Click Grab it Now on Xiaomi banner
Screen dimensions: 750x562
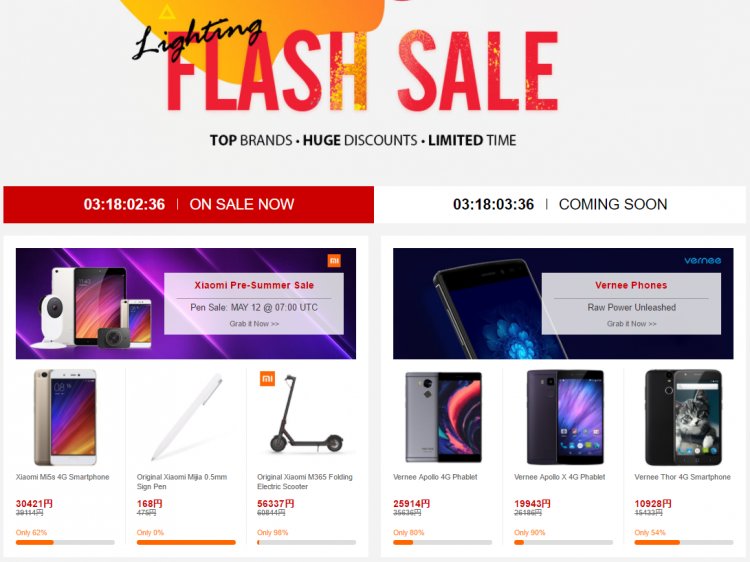click(x=254, y=324)
